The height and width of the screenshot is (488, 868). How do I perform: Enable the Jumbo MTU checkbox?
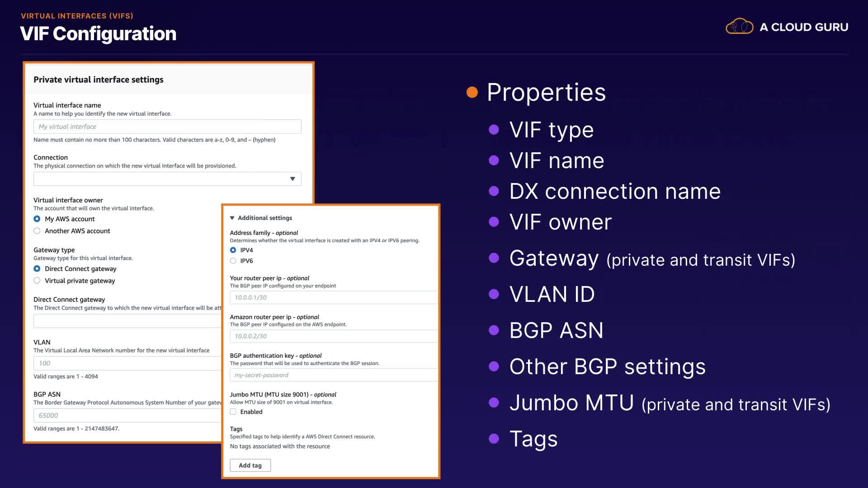pyautogui.click(x=233, y=412)
